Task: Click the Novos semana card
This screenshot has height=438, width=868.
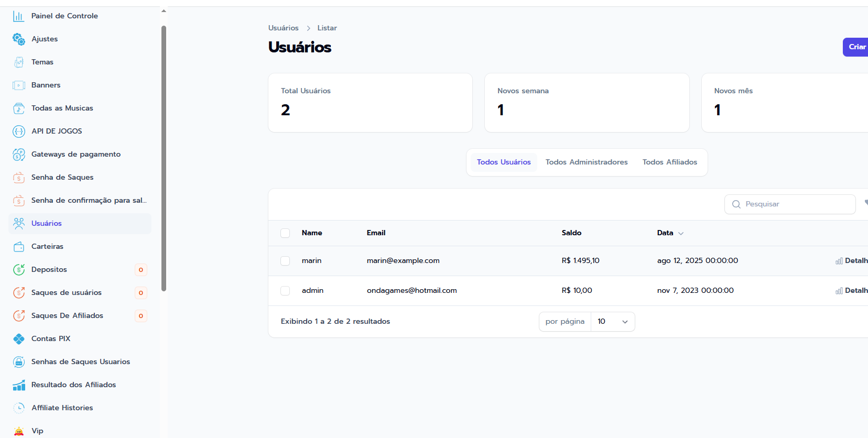Action: pos(587,103)
